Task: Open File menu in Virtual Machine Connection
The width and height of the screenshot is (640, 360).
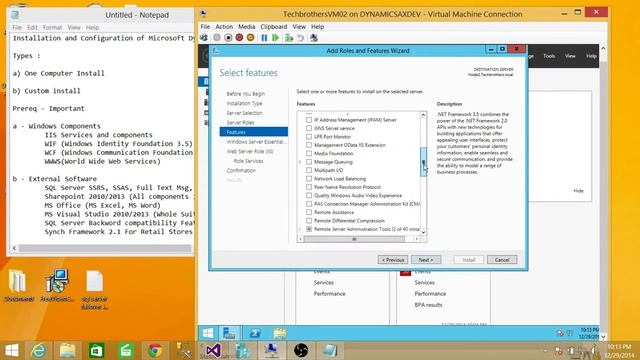Action: click(205, 27)
